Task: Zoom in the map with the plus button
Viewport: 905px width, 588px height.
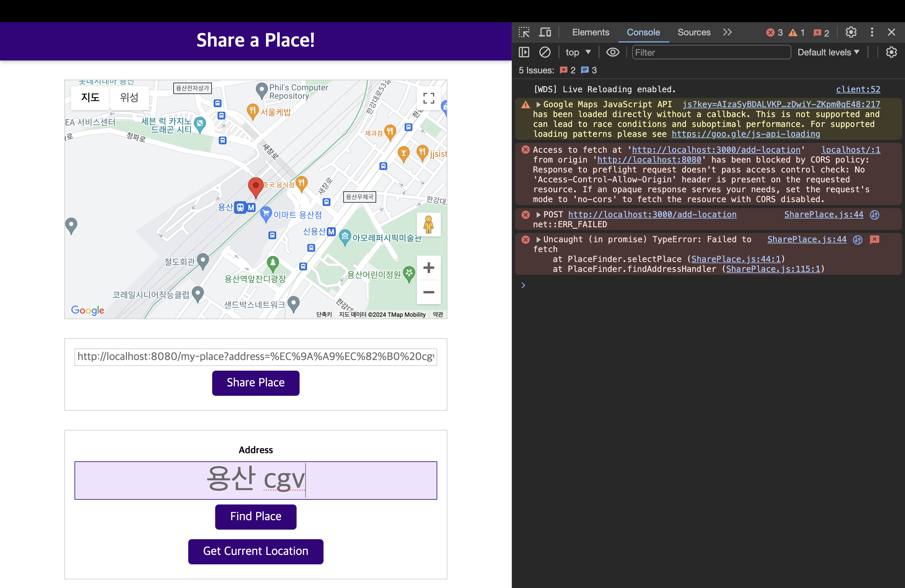Action: 429,268
